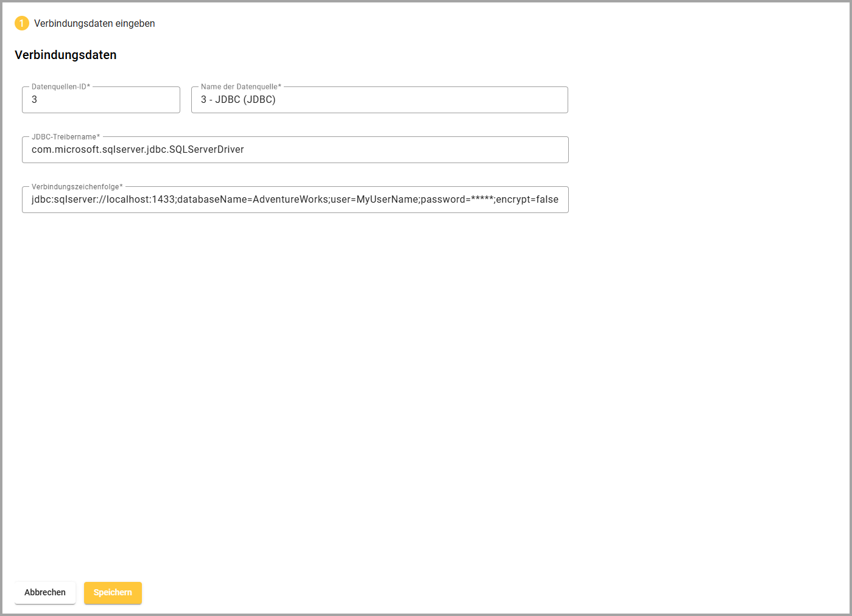852x616 pixels.
Task: Click the 'com.microsoft.sqlserver.jdbc.SQLServerDriver' driver text
Action: [x=138, y=150]
